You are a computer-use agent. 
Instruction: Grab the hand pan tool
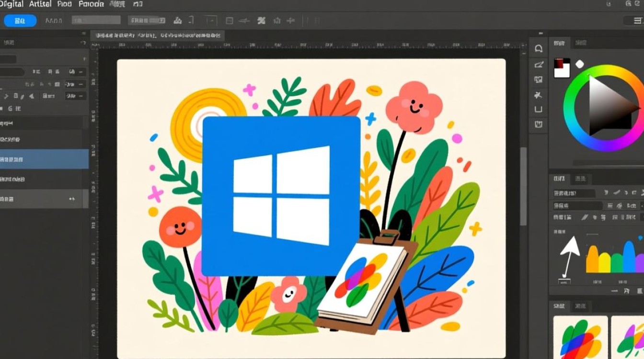pos(538,124)
